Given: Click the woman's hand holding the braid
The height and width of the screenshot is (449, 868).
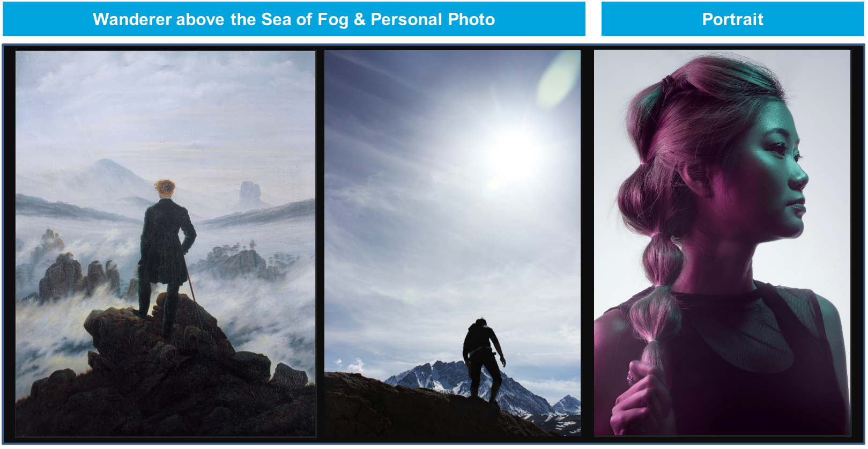Looking at the screenshot, I should click(641, 397).
